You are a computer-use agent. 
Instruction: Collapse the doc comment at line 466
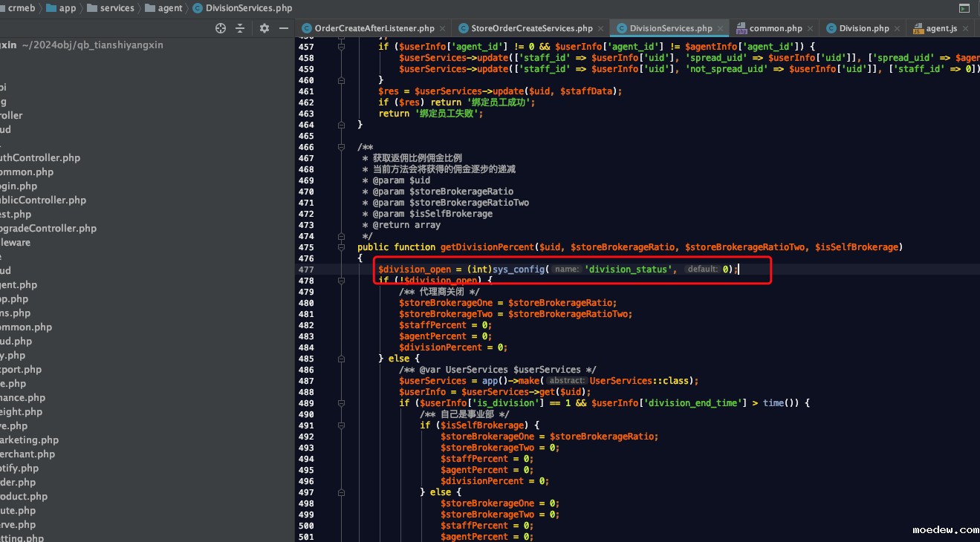coord(341,147)
